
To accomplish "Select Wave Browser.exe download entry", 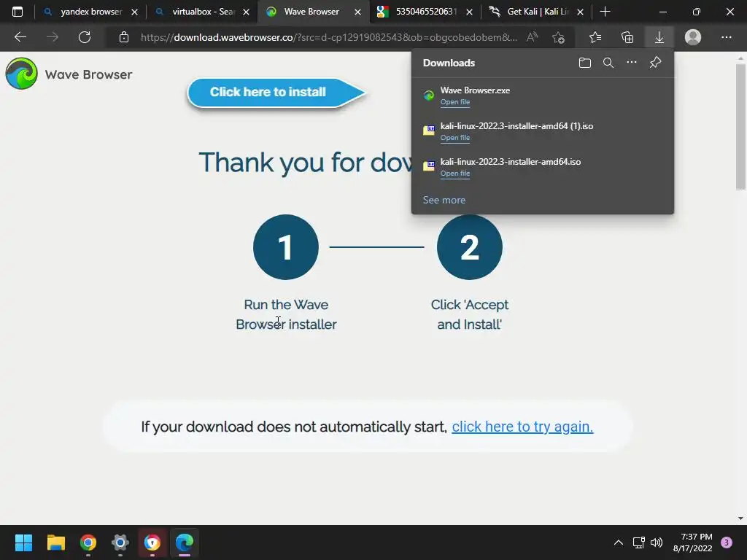I will tap(543, 96).
